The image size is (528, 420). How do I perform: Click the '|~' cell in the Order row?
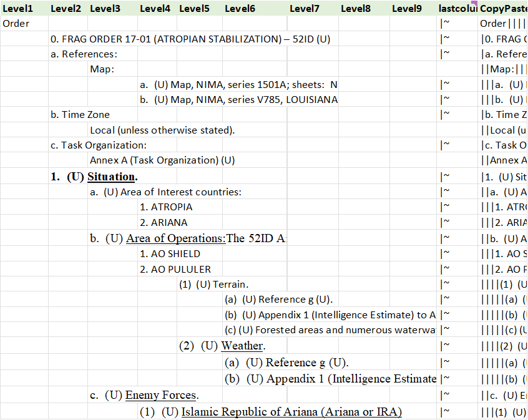pyautogui.click(x=457, y=24)
